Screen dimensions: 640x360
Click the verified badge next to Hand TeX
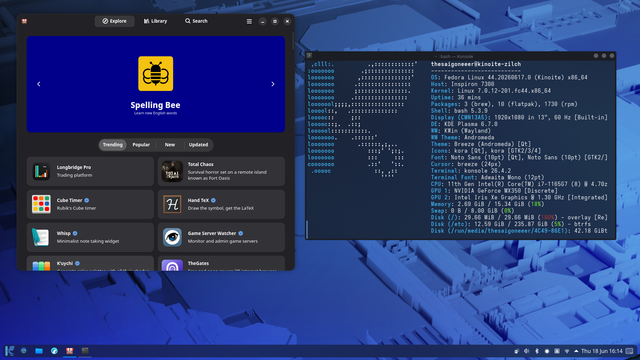[x=213, y=200]
